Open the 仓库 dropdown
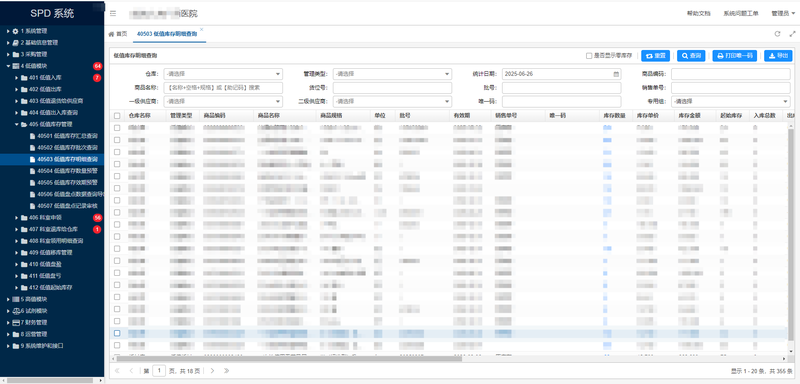Viewport: 800px width, 384px height. 223,74
